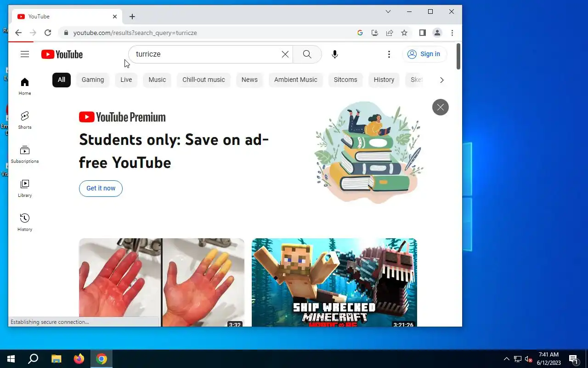Click the muted volume tray icon

pyautogui.click(x=529, y=359)
